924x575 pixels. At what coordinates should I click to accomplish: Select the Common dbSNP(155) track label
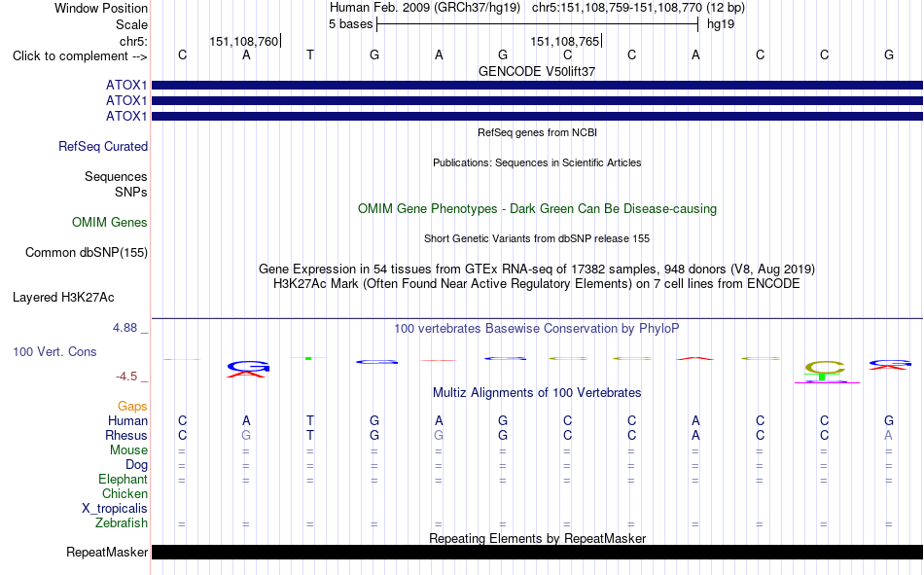pos(86,252)
